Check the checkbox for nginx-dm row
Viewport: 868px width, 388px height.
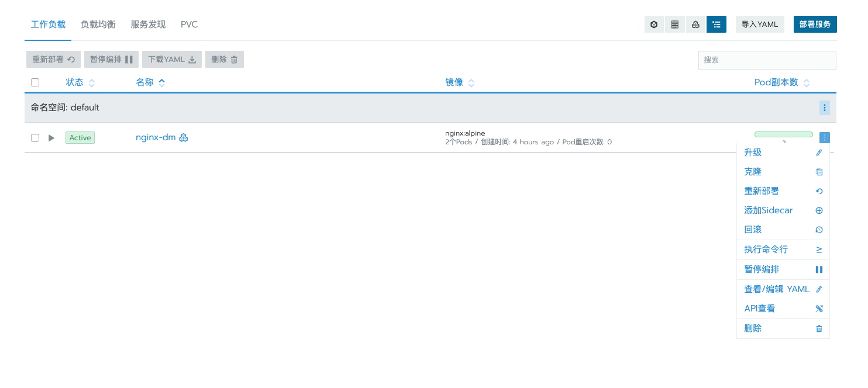pos(35,137)
